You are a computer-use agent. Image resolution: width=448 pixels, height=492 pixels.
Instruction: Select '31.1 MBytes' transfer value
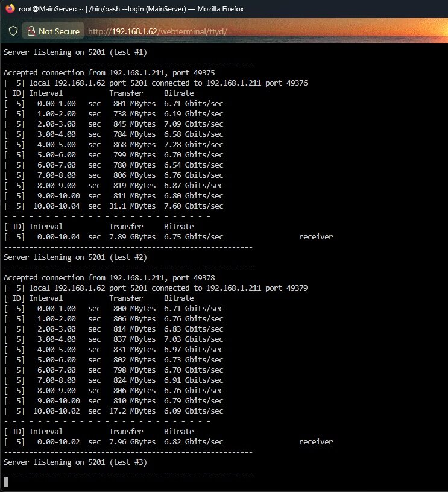click(133, 206)
